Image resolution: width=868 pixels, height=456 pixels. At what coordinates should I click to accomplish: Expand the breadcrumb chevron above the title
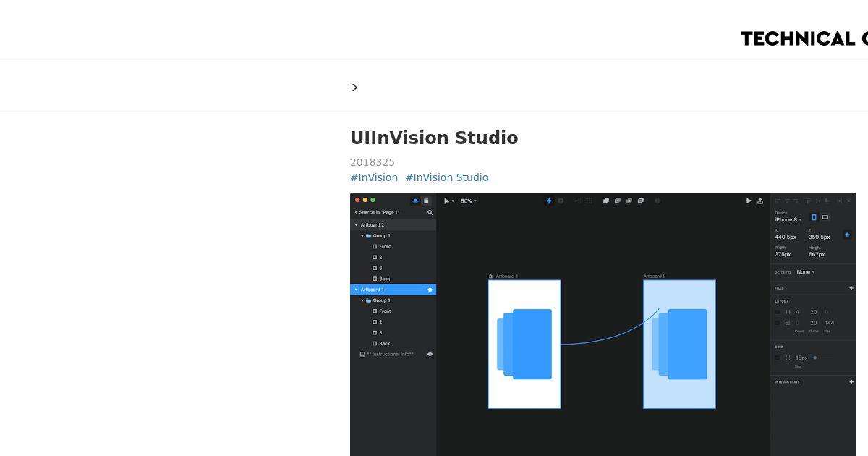tap(354, 88)
